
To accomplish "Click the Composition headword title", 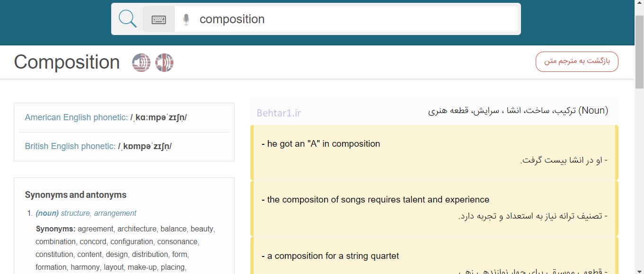I will 67,62.
